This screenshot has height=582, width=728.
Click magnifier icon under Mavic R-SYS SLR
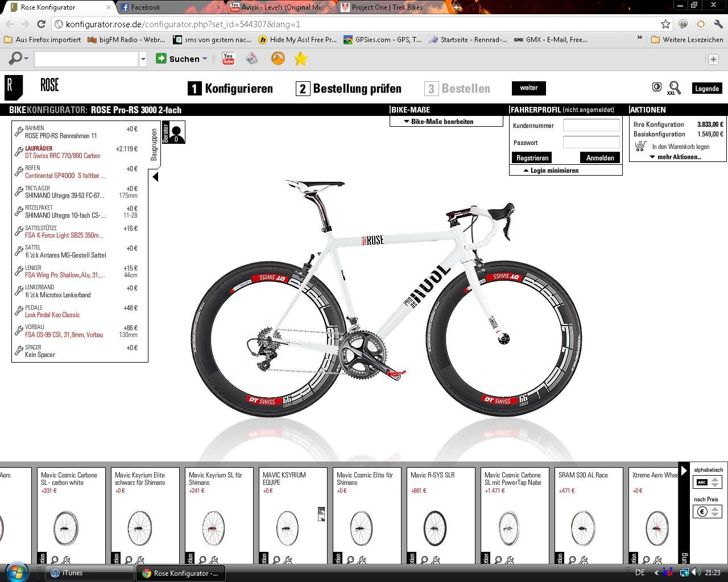[x=424, y=560]
